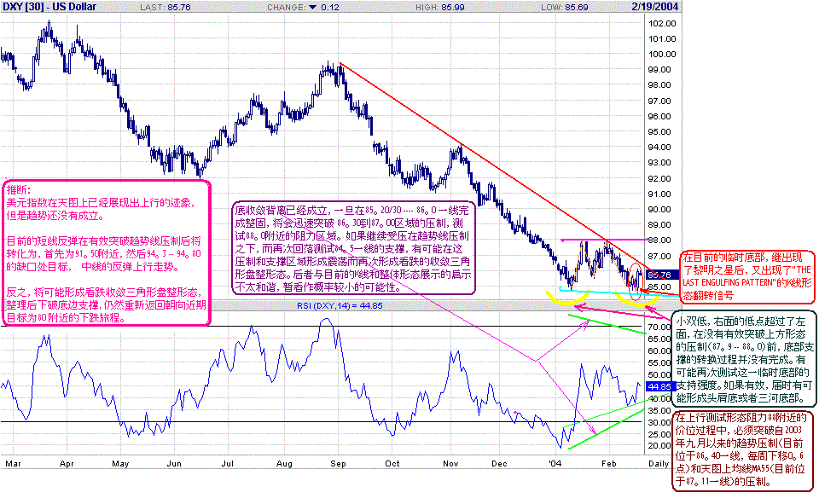819x504 pixels.
Task: Click the "Aug" month label on time axis
Action: tap(284, 464)
